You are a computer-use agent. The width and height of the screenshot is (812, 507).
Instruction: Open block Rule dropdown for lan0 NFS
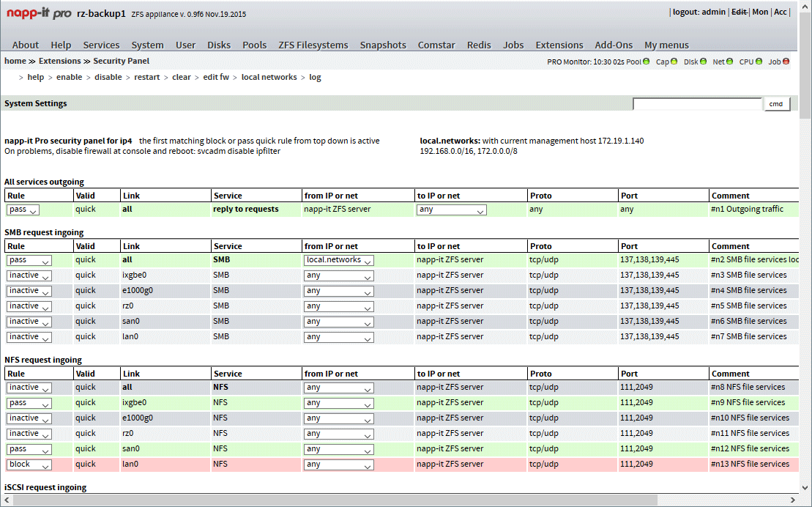pyautogui.click(x=29, y=465)
